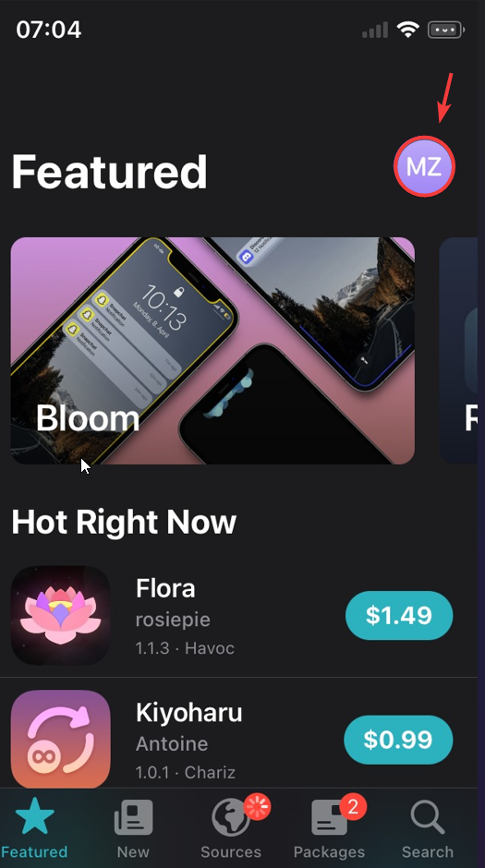Open the Bloom featured banner
This screenshot has height=868, width=485.
coord(212,350)
